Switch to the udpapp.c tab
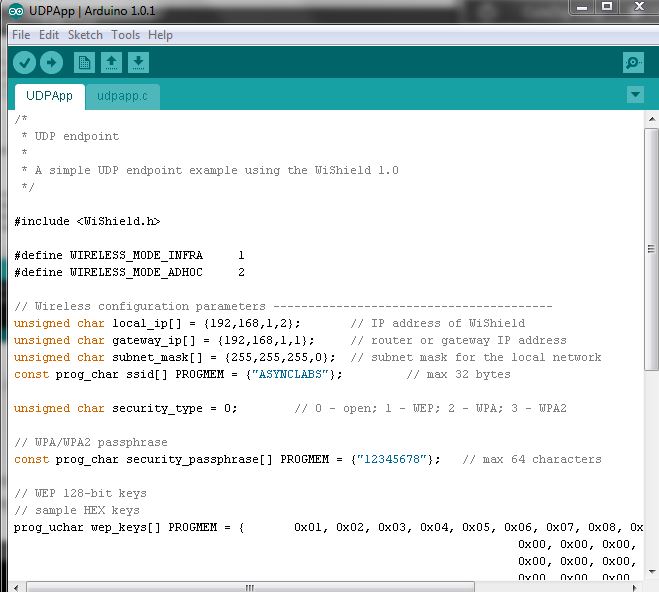Image resolution: width=659 pixels, height=592 pixels. point(122,97)
